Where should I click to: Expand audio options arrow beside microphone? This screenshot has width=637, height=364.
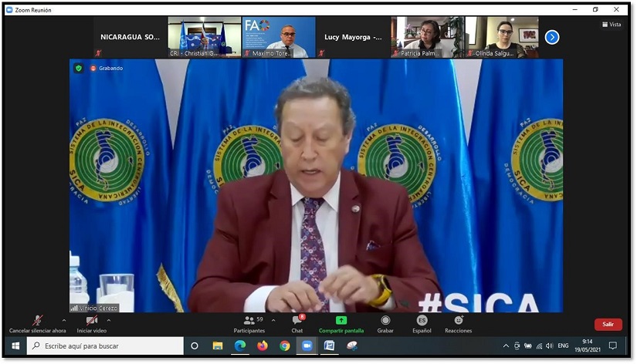[64, 321]
